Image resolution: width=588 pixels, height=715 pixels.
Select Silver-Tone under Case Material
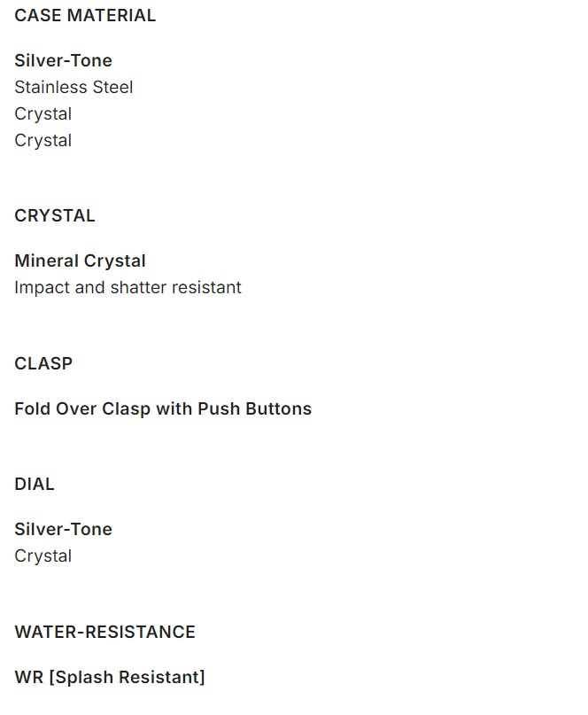pyautogui.click(x=63, y=60)
